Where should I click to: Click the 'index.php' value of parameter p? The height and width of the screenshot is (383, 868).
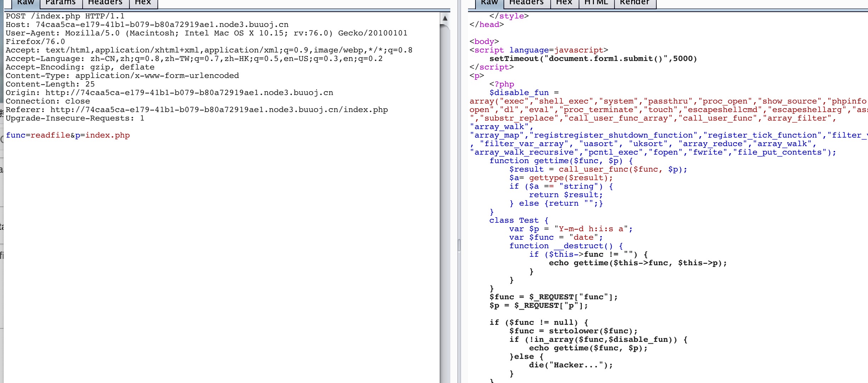[107, 135]
